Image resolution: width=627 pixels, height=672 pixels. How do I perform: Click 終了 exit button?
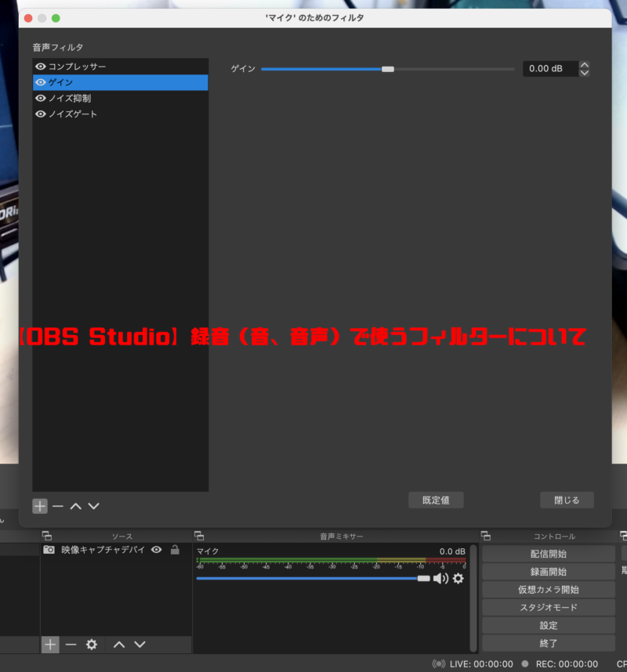point(549,643)
